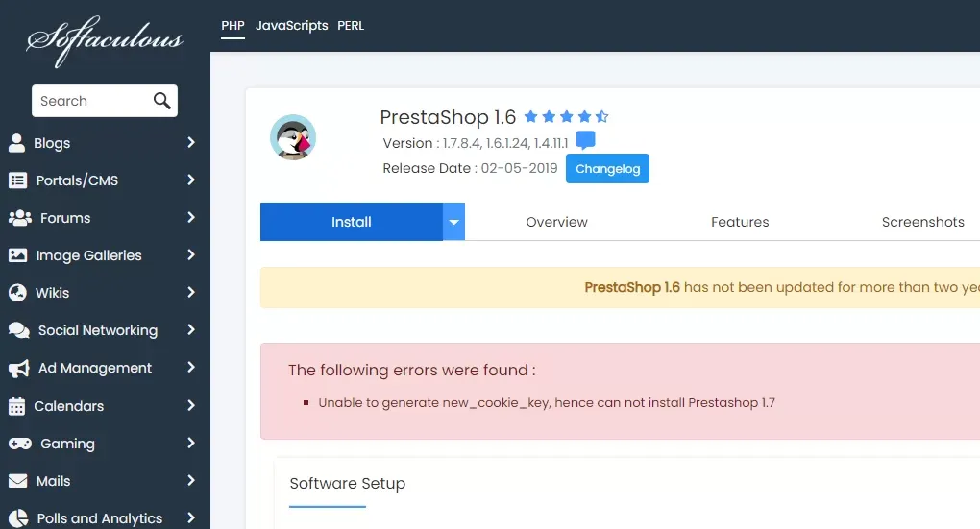Click the release date 02-05-2019
Viewport: 980px width, 529px height.
click(519, 168)
